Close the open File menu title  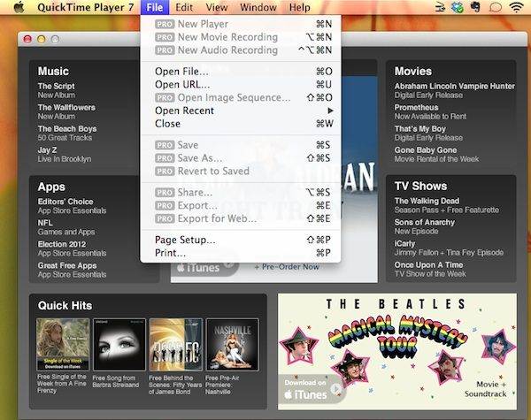point(155,7)
